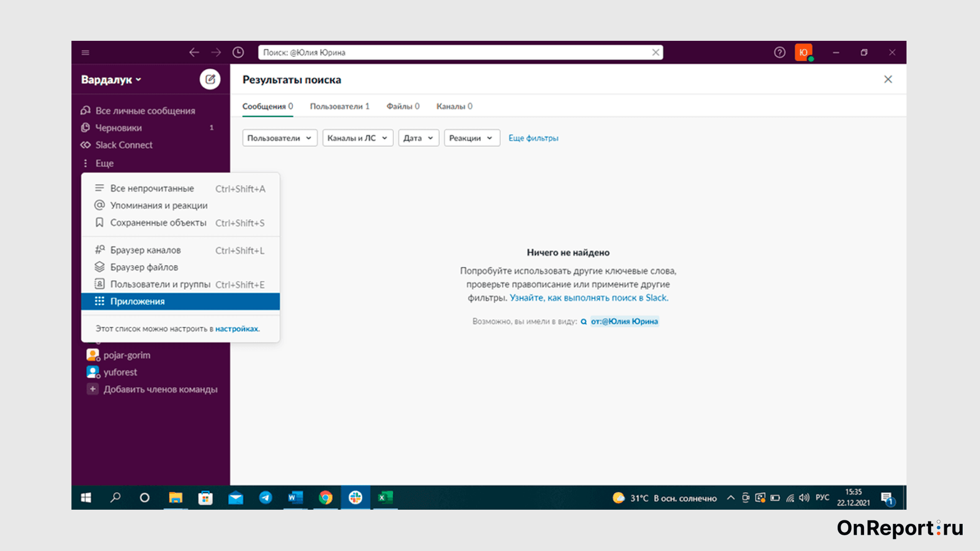Open Mail app from taskbar
This screenshot has height=551, width=980.
[x=236, y=497]
